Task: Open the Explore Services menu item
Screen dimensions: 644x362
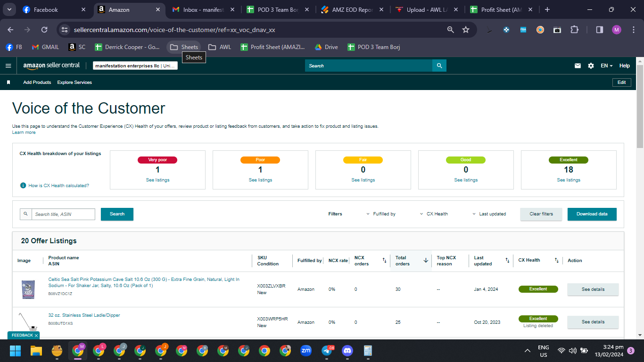Action: click(x=74, y=82)
